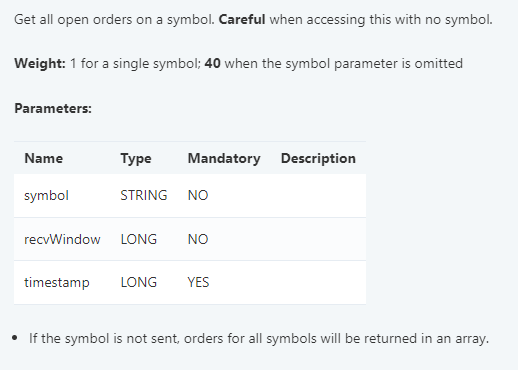Click empty Description cell of symbol row
Image resolution: width=518 pixels, height=370 pixels.
[x=318, y=196]
